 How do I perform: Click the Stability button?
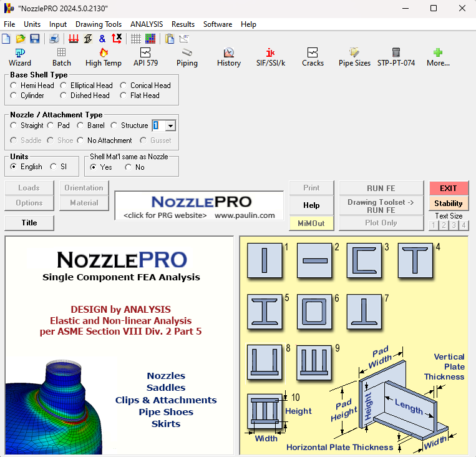(449, 204)
